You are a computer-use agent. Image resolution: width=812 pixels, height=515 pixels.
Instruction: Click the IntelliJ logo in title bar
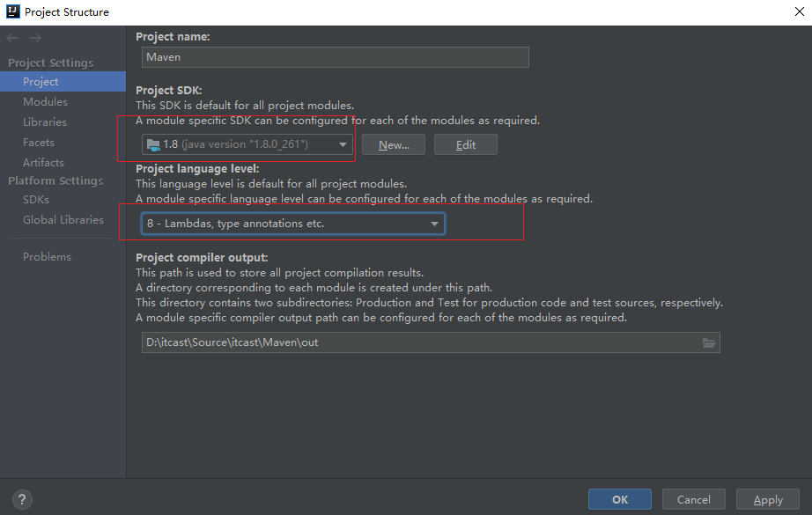pos(11,11)
